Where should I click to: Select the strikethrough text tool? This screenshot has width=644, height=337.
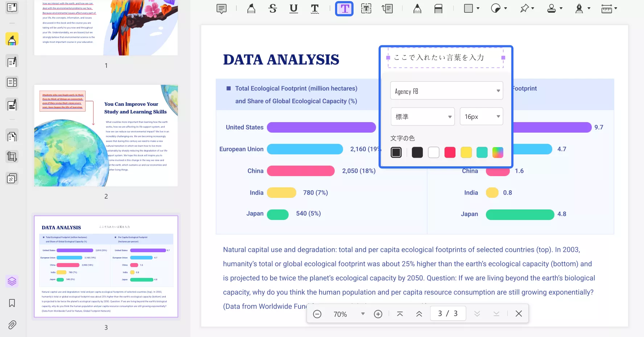[273, 9]
